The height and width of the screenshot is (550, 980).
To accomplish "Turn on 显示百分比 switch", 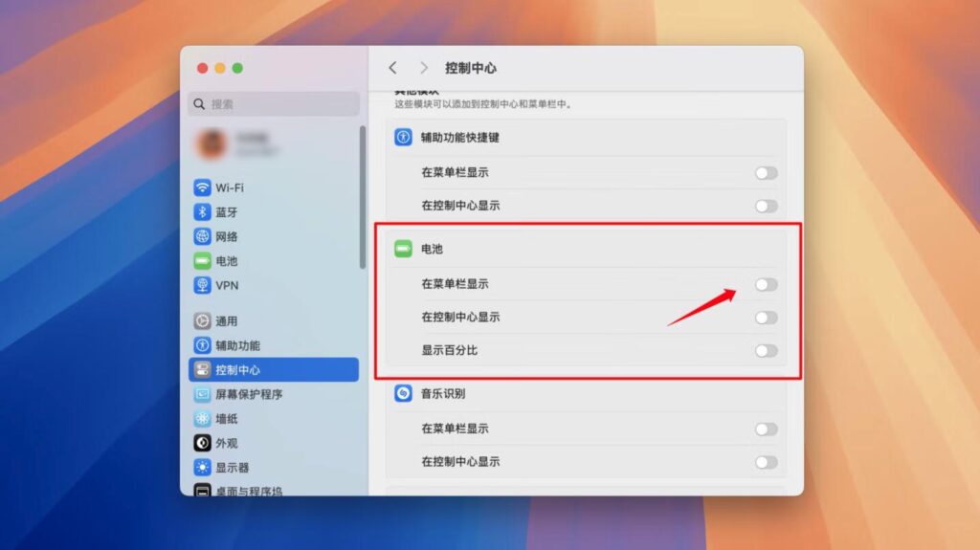I will pos(766,351).
